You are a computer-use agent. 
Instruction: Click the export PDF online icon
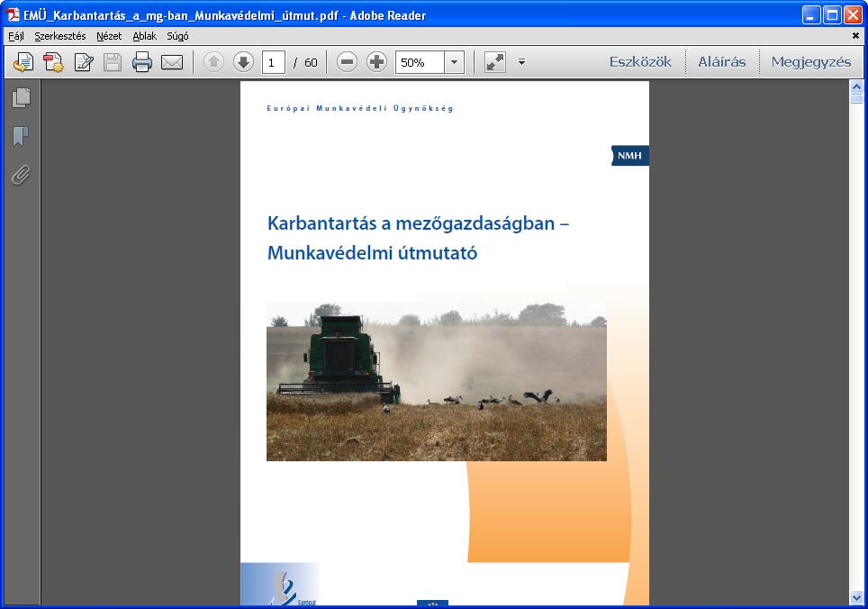point(23,62)
